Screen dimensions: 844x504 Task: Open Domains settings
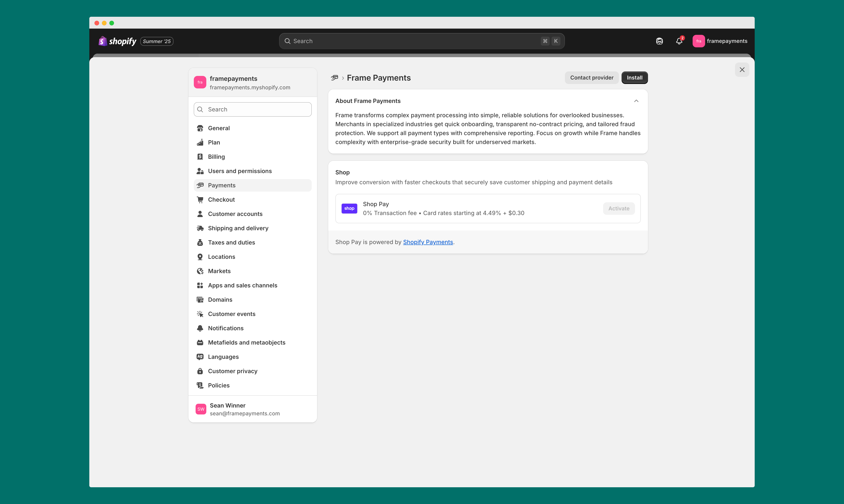[x=253, y=299]
